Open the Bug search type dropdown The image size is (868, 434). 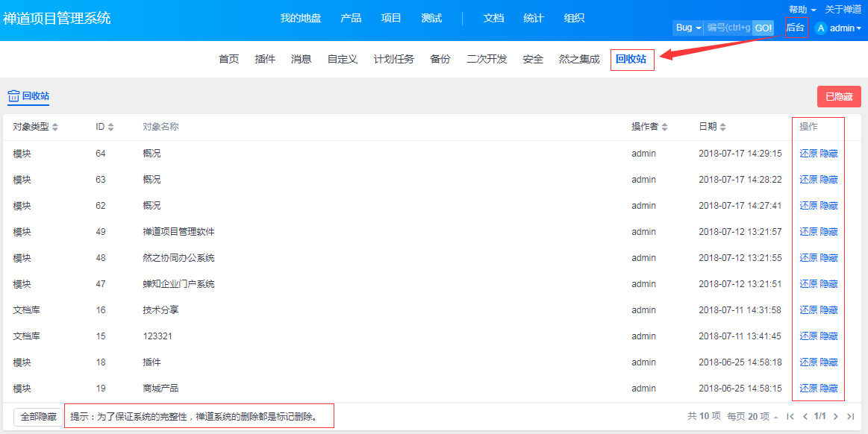pyautogui.click(x=688, y=28)
